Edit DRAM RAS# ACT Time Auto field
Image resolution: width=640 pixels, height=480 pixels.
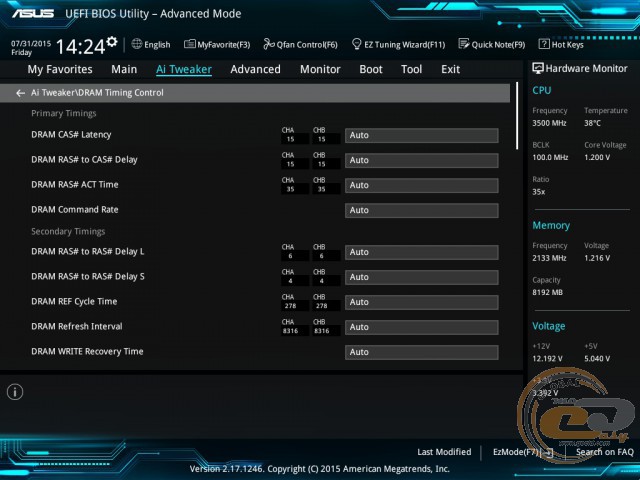click(x=422, y=185)
